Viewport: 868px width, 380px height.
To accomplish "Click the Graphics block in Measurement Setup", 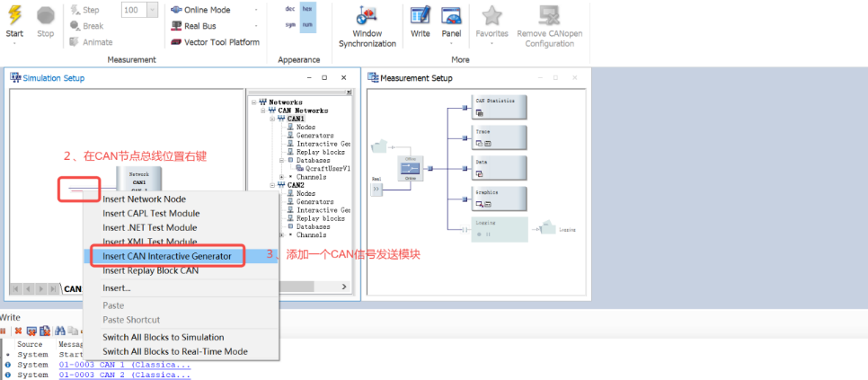I will pos(500,198).
